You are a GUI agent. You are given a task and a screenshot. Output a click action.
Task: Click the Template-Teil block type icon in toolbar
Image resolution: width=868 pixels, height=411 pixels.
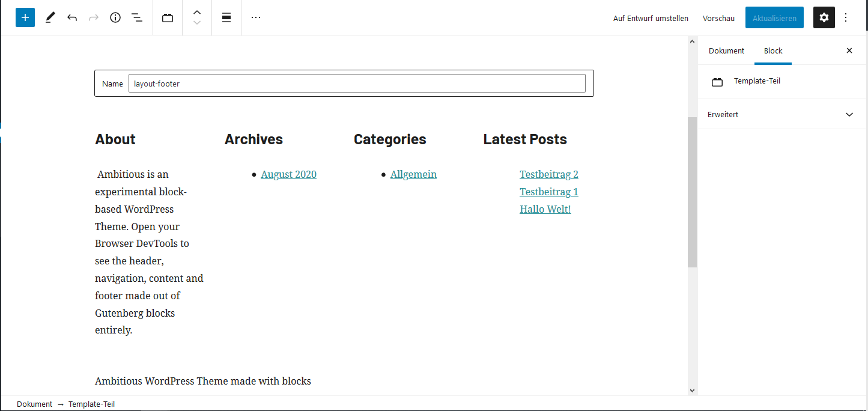(168, 18)
